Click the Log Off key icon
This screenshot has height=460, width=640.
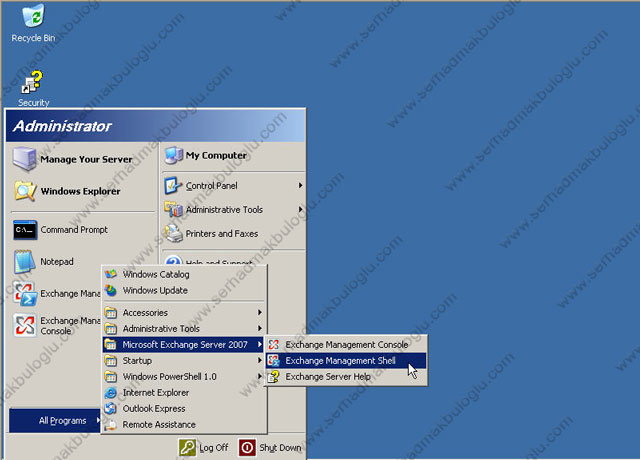coord(187,447)
